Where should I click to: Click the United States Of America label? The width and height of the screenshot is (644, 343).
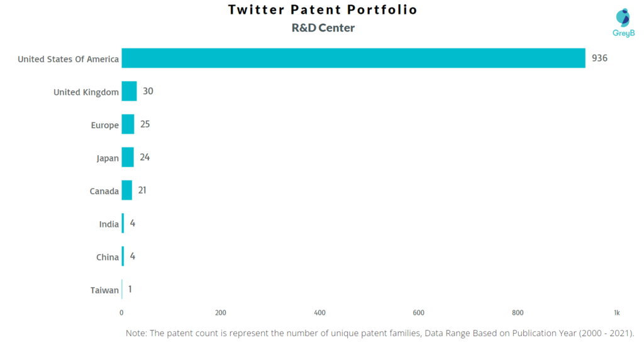tap(68, 59)
